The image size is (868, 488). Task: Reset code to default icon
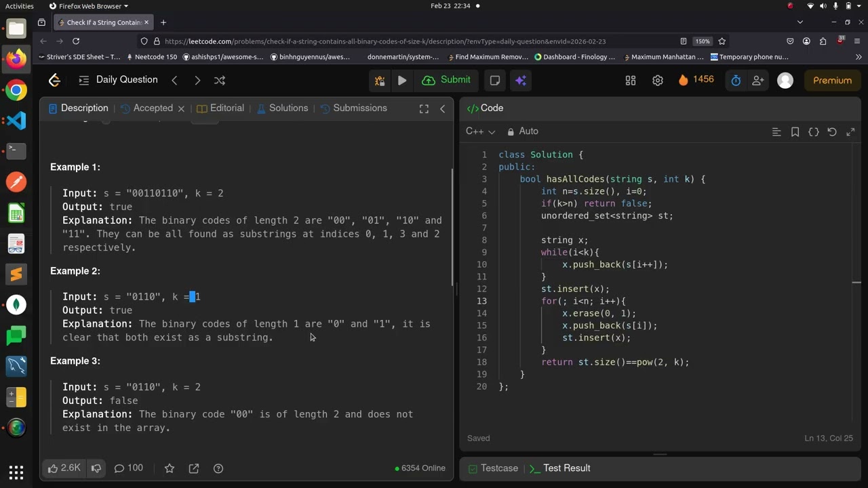832,132
